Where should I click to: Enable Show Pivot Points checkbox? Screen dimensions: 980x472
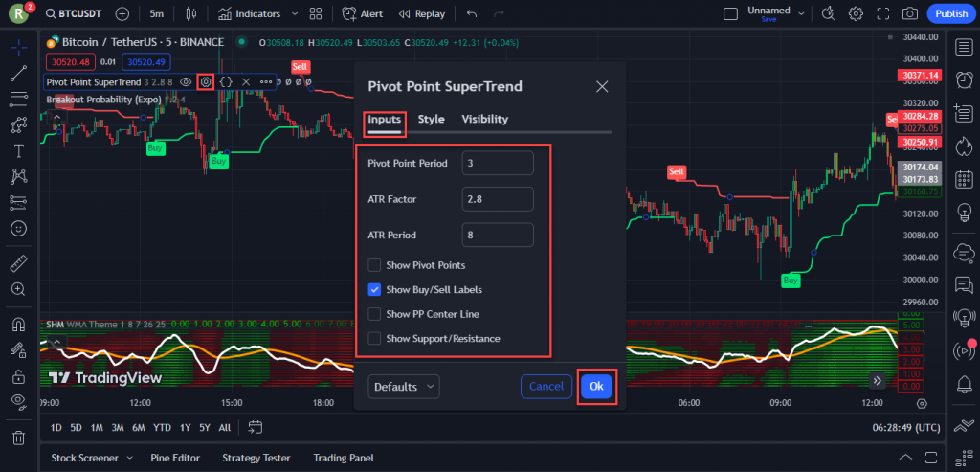[374, 265]
